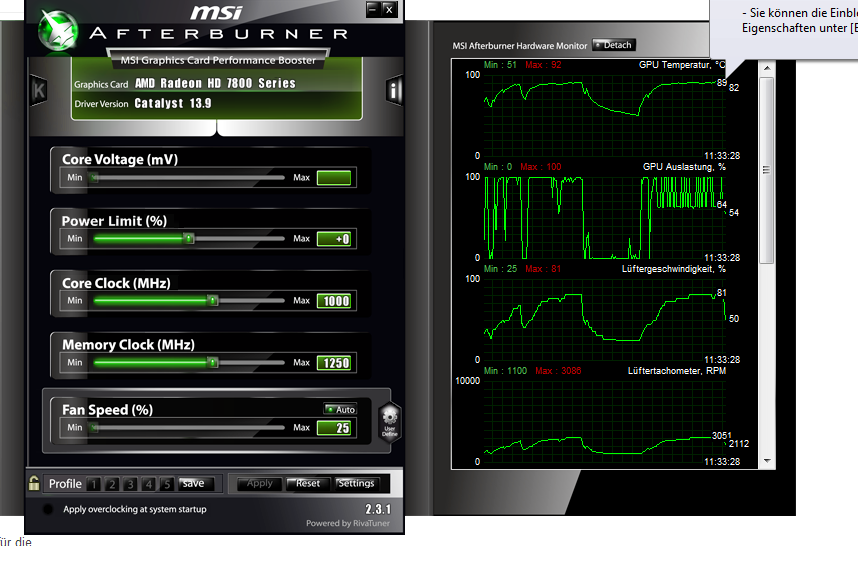Toggle Auto fan speed mode
The width and height of the screenshot is (858, 568).
(x=340, y=409)
